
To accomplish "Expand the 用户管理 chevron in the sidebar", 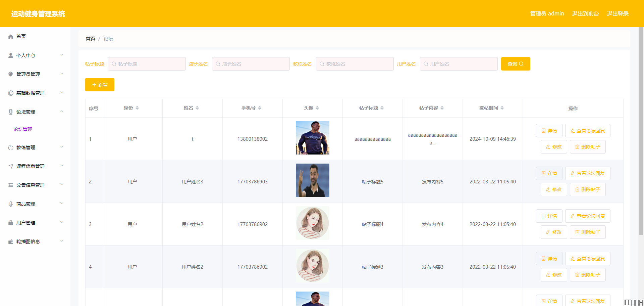I will click(x=62, y=222).
